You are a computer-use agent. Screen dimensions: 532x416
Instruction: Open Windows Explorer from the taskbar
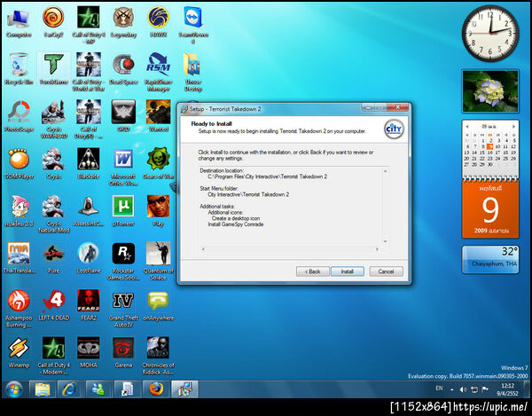[x=43, y=389]
